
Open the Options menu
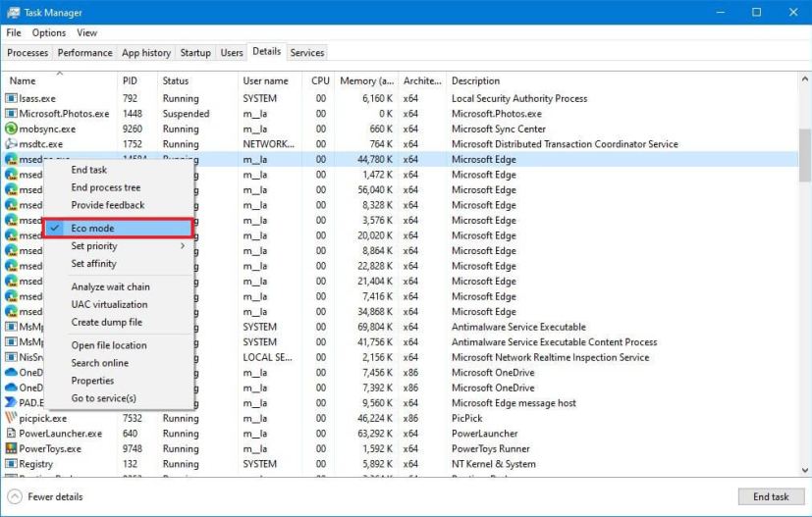pyautogui.click(x=49, y=32)
